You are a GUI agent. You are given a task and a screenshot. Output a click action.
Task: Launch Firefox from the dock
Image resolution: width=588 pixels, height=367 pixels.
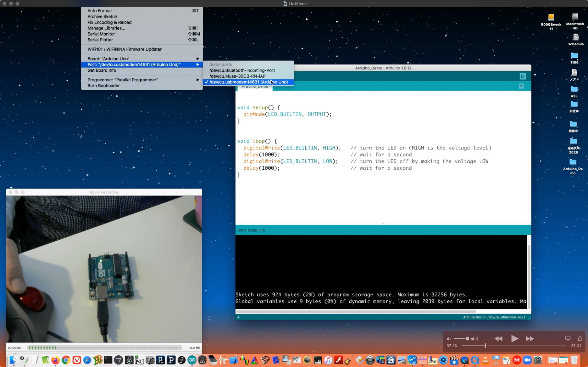(x=55, y=360)
